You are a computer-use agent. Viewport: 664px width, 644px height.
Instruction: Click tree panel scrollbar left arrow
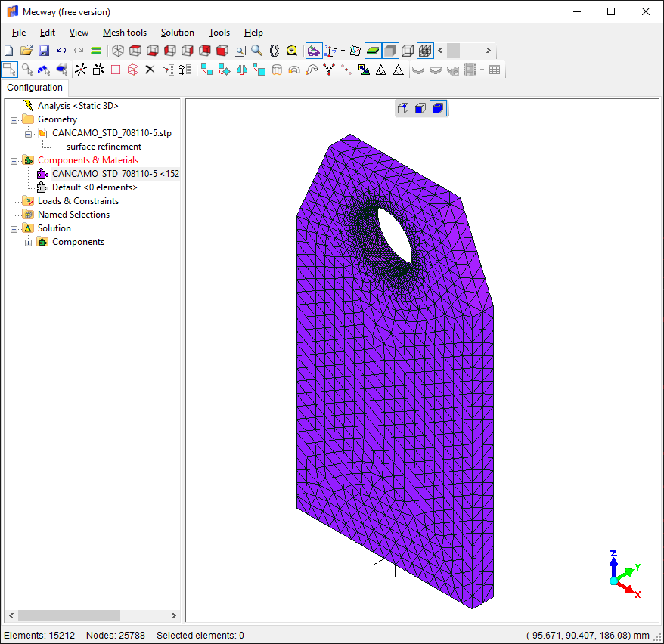pyautogui.click(x=11, y=615)
